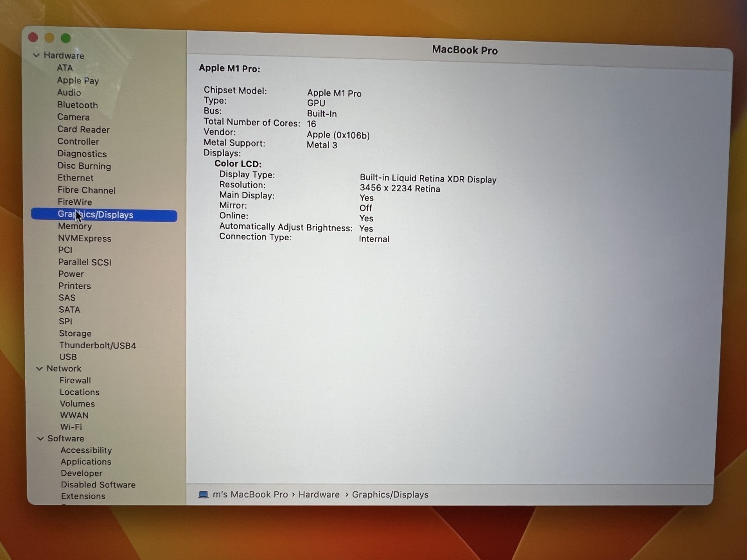Click Built-in Liquid Retina XDR Display text
747x560 pixels.
428,179
